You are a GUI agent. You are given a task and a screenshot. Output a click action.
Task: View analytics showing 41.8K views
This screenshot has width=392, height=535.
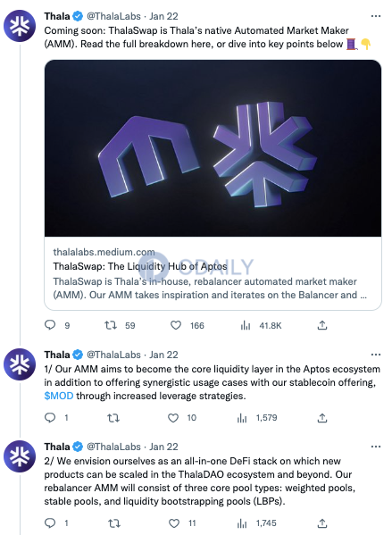tap(246, 325)
